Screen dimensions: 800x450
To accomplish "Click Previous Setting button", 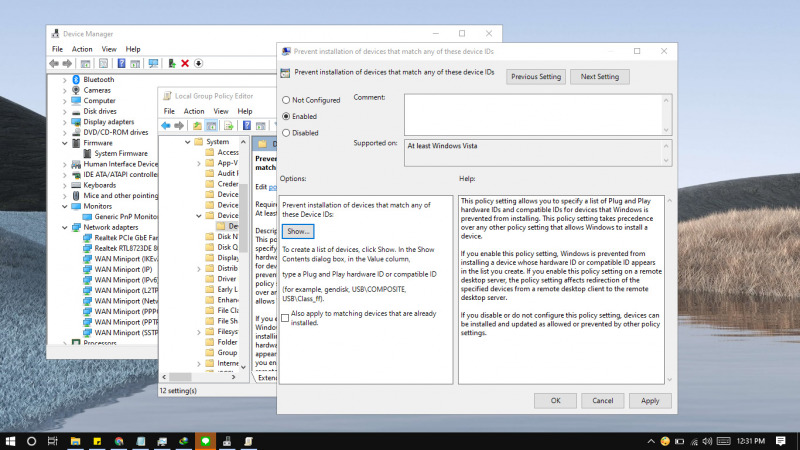I will (x=536, y=77).
